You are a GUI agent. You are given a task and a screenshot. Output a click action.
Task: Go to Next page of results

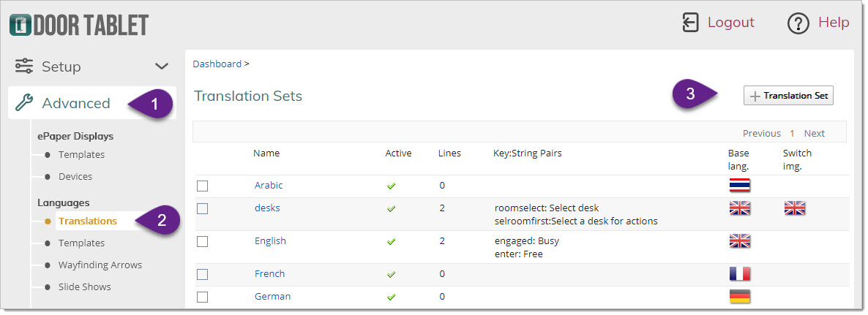point(814,133)
